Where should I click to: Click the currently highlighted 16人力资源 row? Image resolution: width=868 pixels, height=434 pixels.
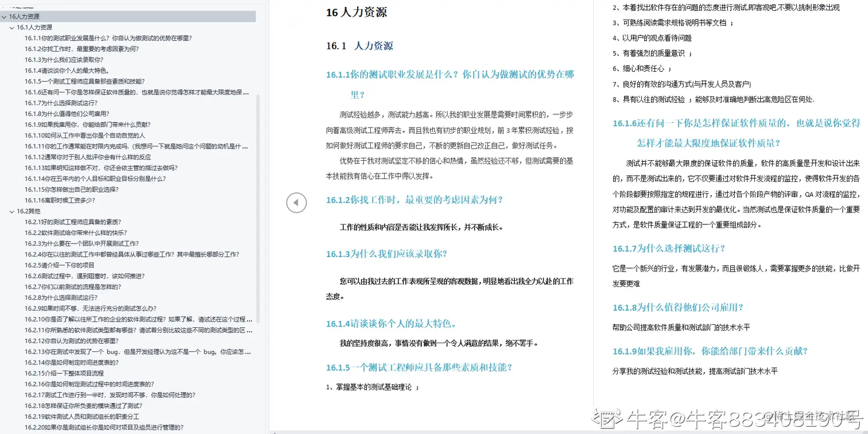[26, 16]
